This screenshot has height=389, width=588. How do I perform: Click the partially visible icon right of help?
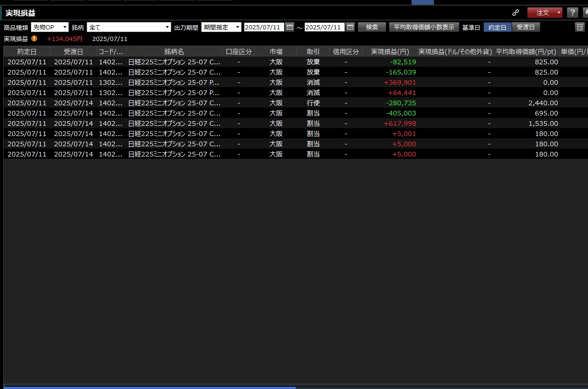pyautogui.click(x=585, y=13)
